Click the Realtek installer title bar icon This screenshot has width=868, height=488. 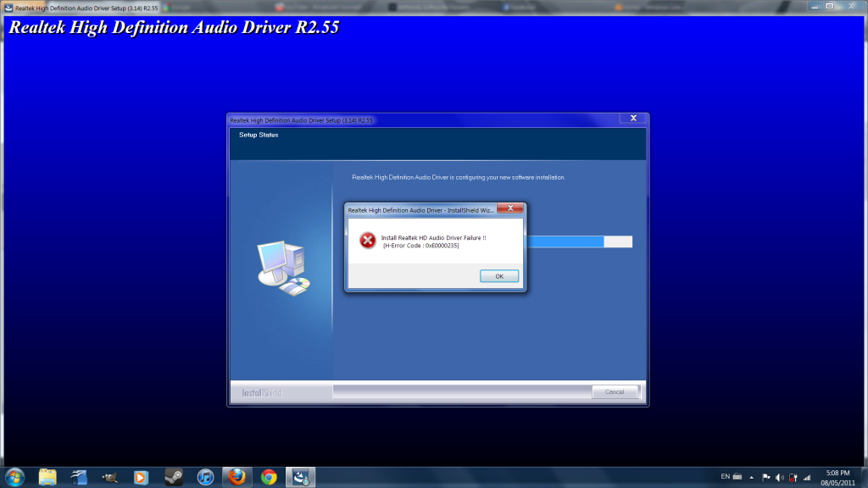(x=8, y=8)
